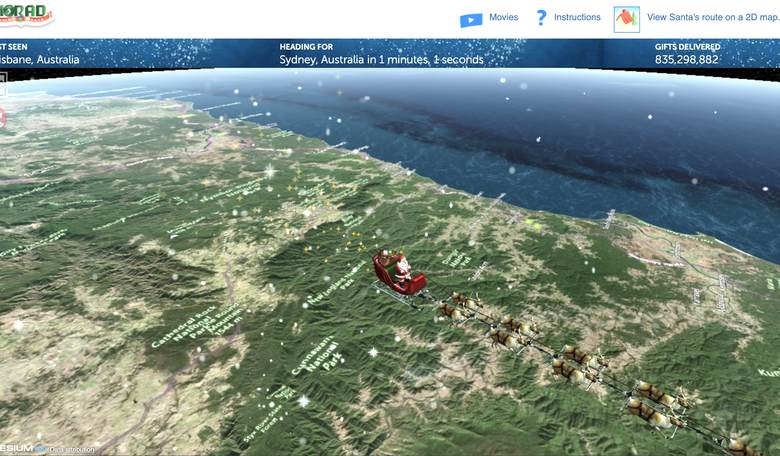This screenshot has width=780, height=456.
Task: Open the Data attribution link
Action: pyautogui.click(x=72, y=450)
